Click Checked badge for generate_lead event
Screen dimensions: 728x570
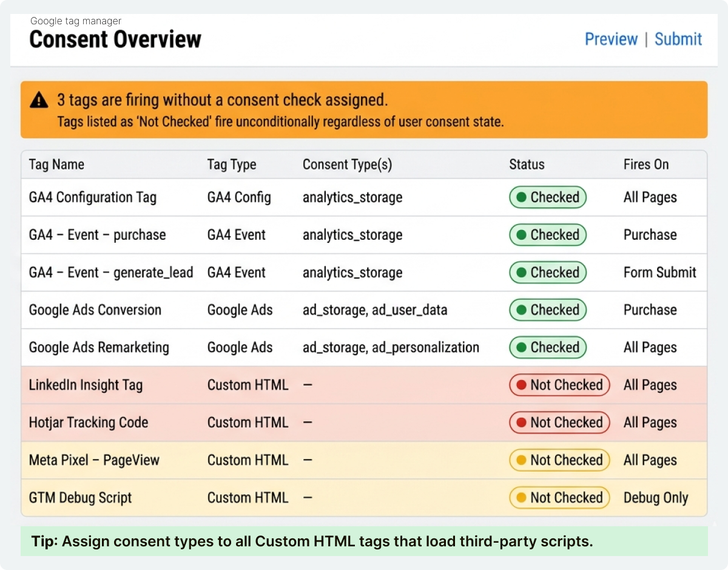[548, 273]
